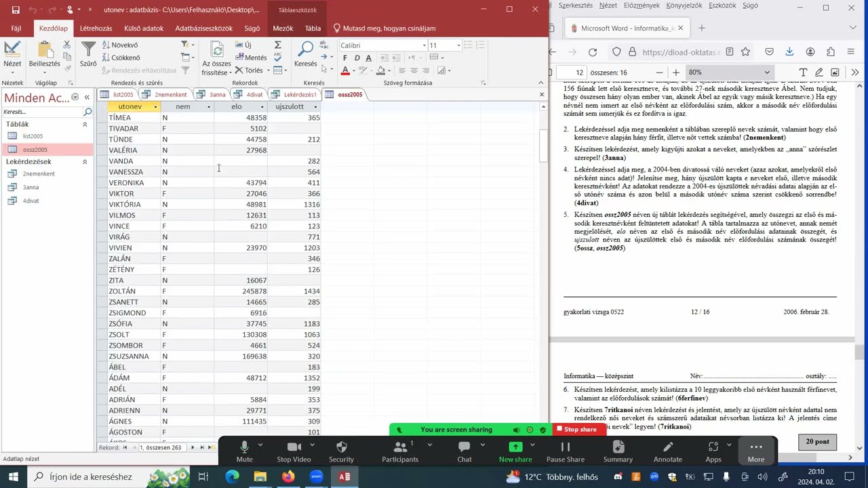The height and width of the screenshot is (488, 868).
Task: Click Stop Video in Zoom toolbar
Action: [293, 451]
